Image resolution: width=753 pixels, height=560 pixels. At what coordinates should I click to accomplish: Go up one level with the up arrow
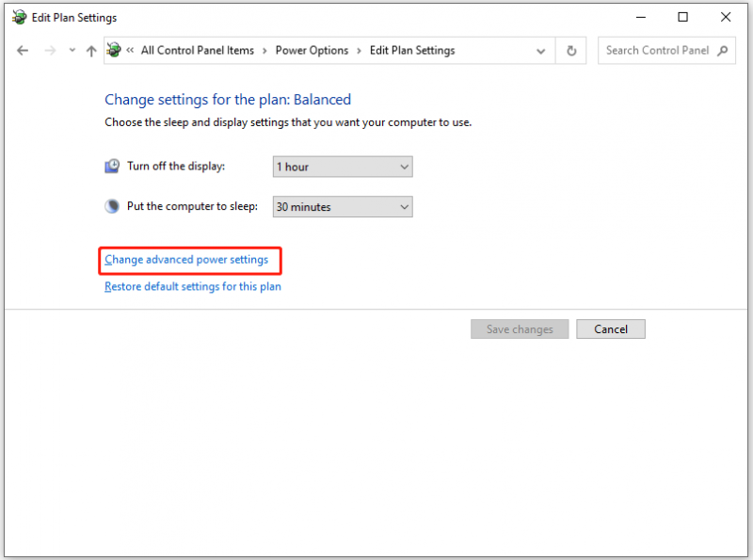click(x=91, y=51)
